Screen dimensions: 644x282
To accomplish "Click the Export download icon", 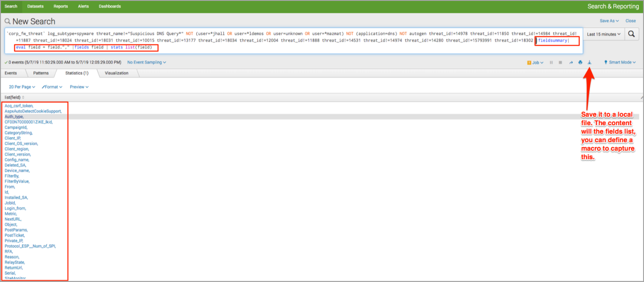I will click(x=590, y=62).
